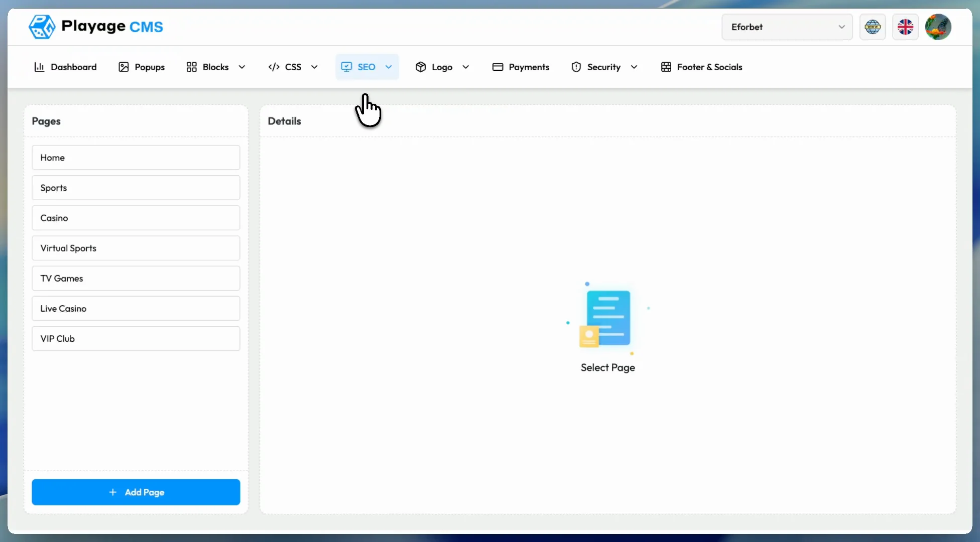
Task: Open the Logo menu label
Action: [x=442, y=67]
